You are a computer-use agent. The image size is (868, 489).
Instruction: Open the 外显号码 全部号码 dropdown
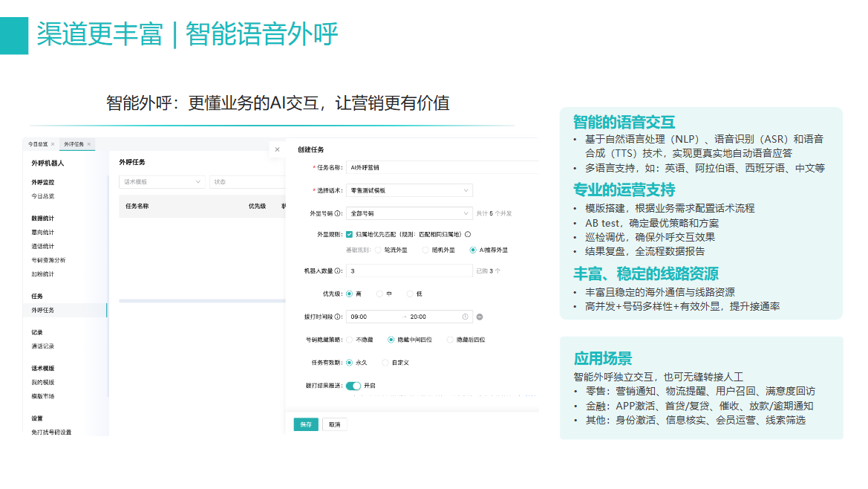pos(409,213)
